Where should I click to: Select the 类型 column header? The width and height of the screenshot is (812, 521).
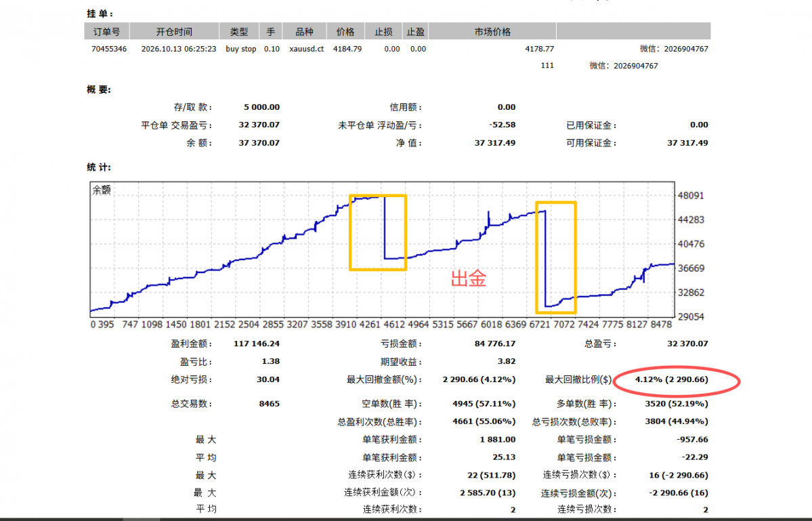pos(239,32)
